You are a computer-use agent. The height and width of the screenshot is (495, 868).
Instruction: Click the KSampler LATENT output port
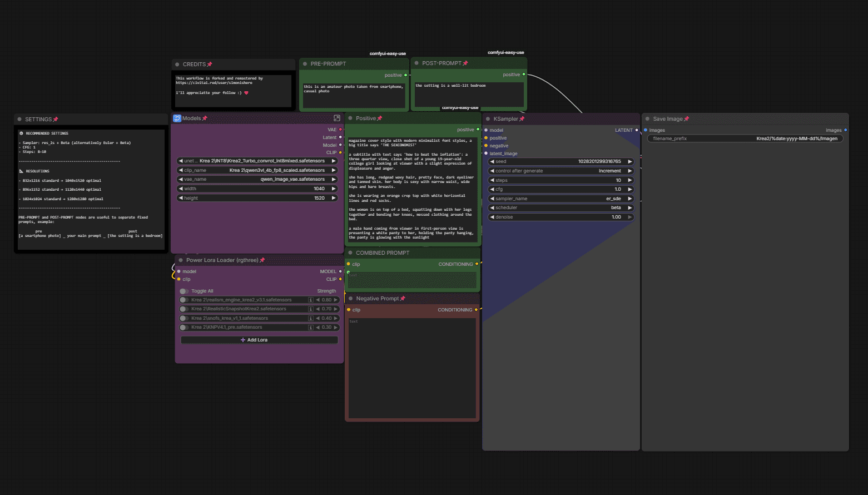(x=637, y=130)
